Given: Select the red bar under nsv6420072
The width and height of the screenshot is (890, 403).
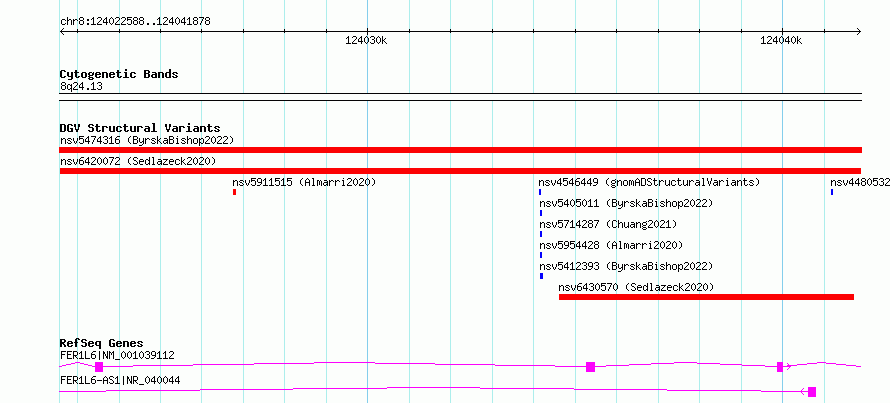Looking at the screenshot, I should (x=460, y=171).
